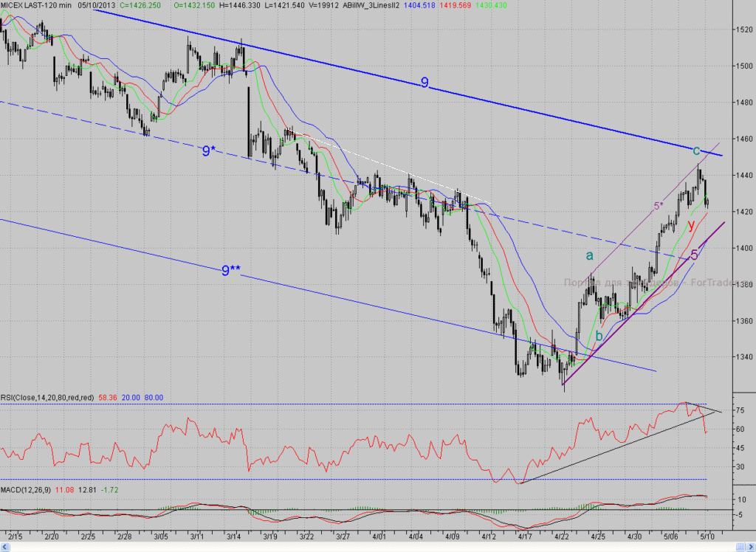Viewport: 756px width, 552px height.
Task: Click the ABillW_3LinesII2 indicator name in the header
Action: 371,5
